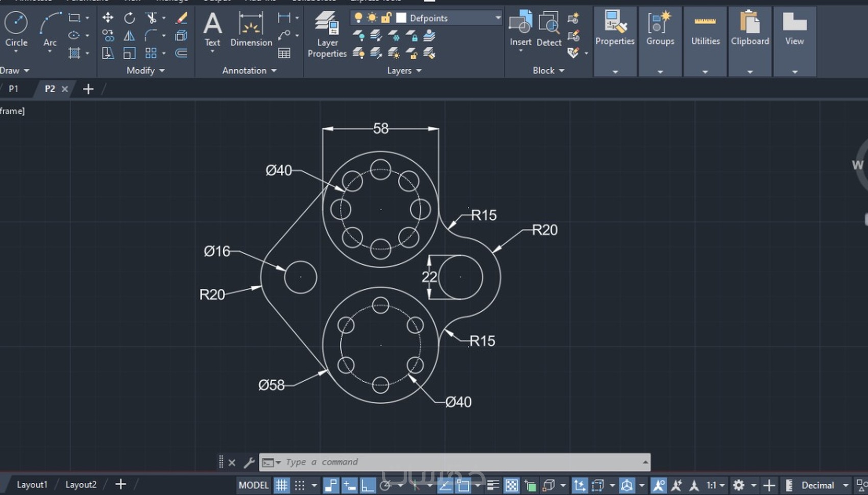Open the Decimal units dropdown

click(846, 485)
